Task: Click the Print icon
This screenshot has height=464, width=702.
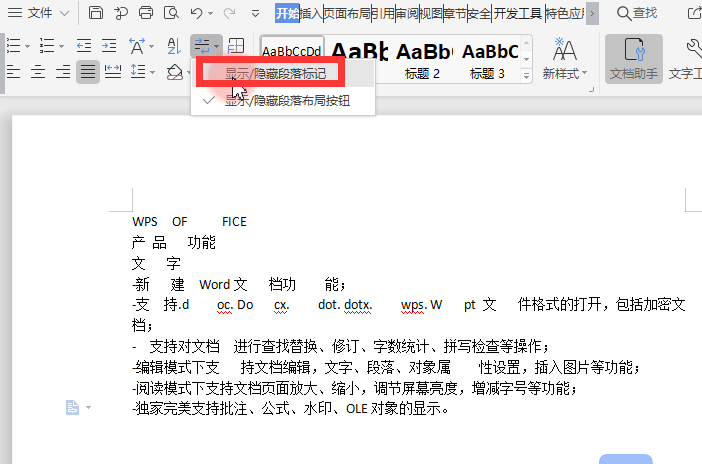Action: click(x=146, y=13)
